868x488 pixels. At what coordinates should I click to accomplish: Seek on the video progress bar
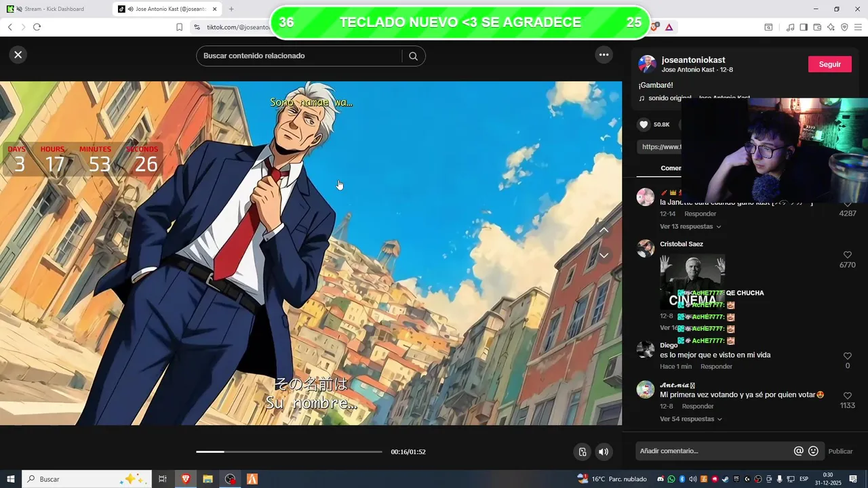tap(289, 451)
